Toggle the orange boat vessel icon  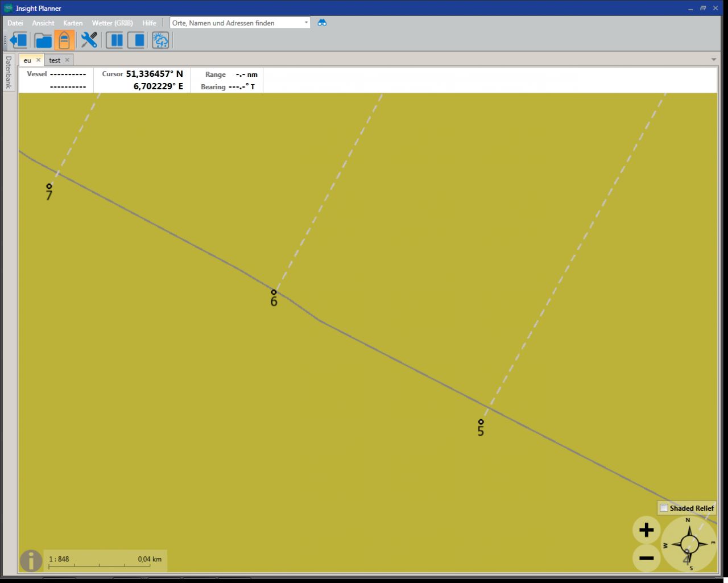point(64,40)
